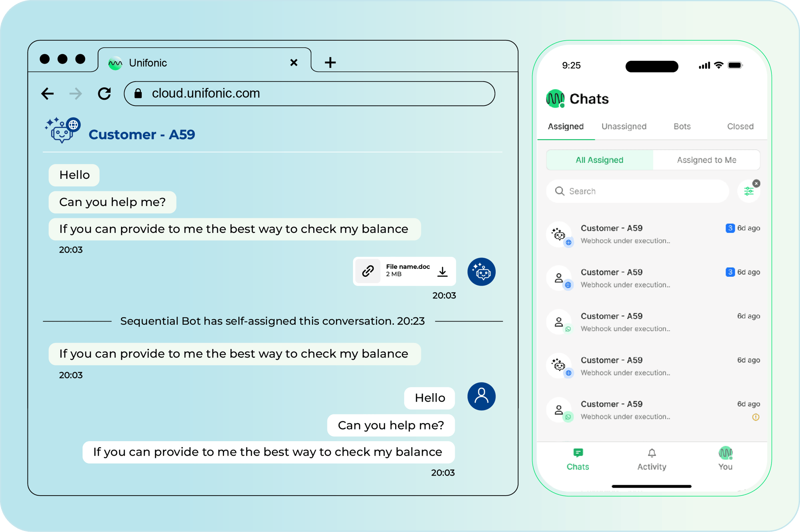
Task: Select the Assigned to Me filter
Action: pyautogui.click(x=706, y=160)
